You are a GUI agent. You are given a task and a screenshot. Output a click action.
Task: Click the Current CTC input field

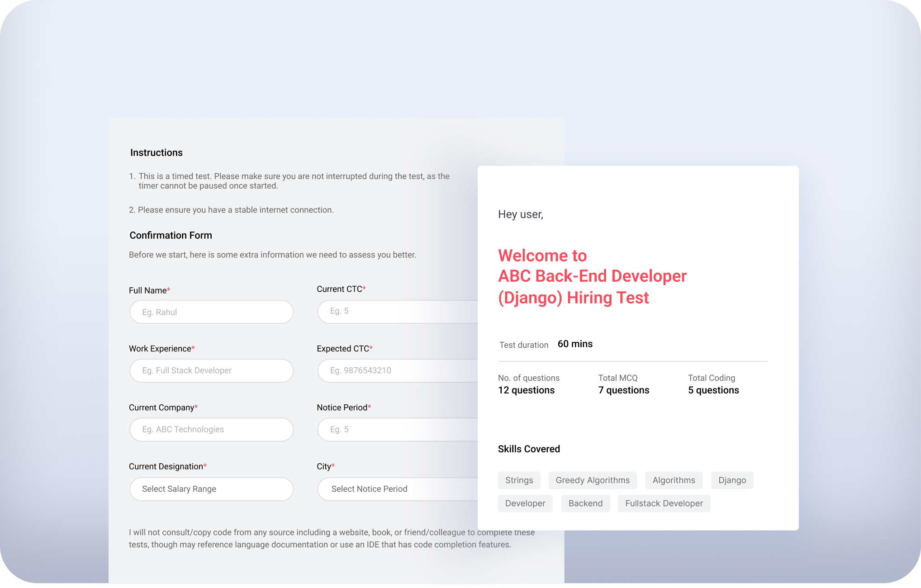coord(389,311)
